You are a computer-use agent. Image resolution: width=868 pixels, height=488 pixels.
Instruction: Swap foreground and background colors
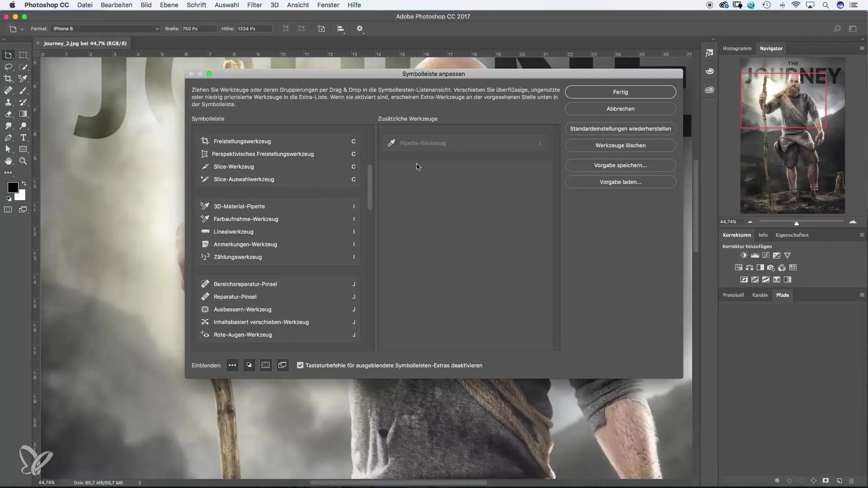coord(24,183)
